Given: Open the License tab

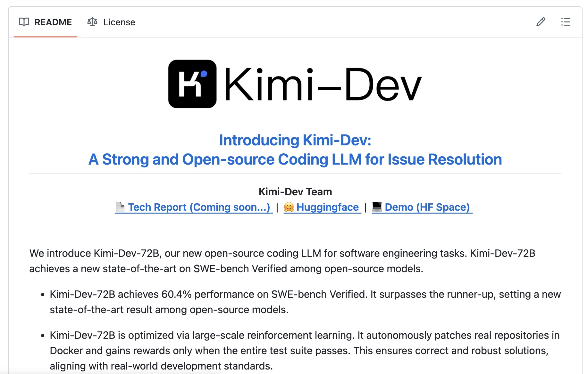Looking at the screenshot, I should [x=111, y=22].
